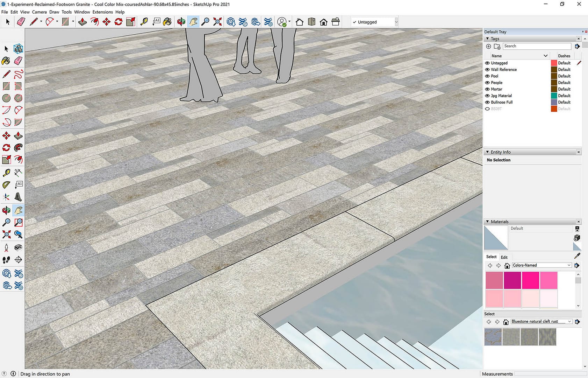Switch to the Edit tab in Materials

pyautogui.click(x=504, y=257)
